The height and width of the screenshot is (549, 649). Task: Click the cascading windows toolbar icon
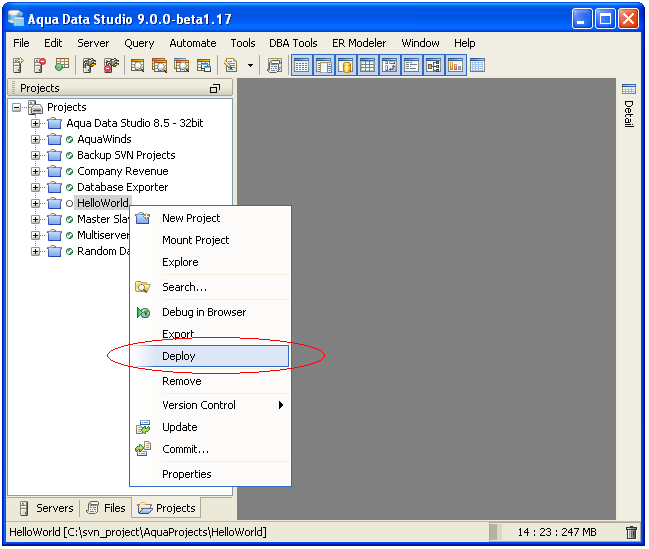click(x=204, y=65)
